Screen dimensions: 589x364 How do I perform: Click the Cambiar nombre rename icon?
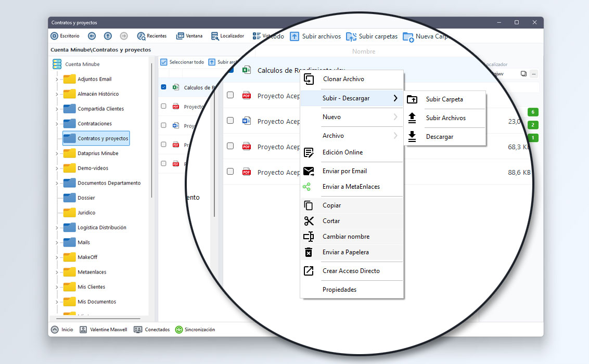(x=309, y=237)
